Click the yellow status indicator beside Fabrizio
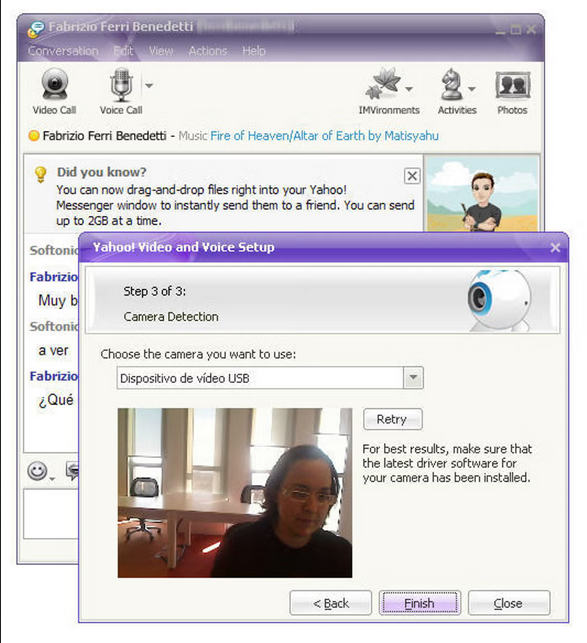This screenshot has height=643, width=587. point(34,135)
